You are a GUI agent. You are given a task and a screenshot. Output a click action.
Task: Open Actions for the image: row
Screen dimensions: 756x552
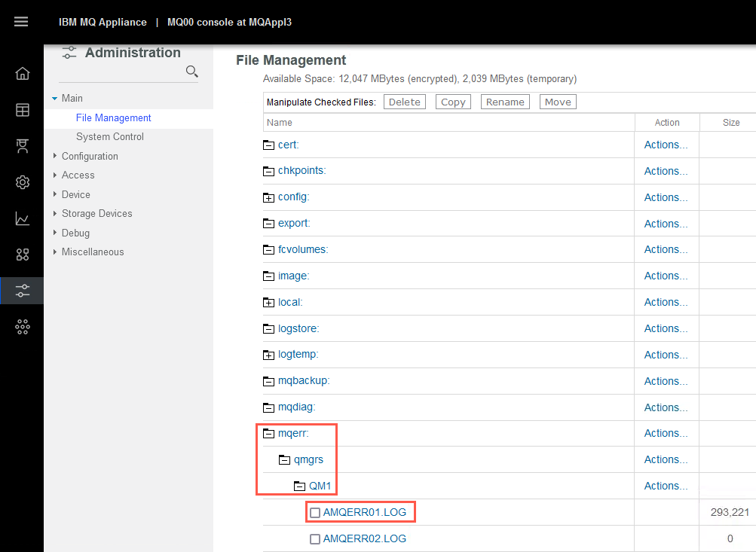click(666, 276)
